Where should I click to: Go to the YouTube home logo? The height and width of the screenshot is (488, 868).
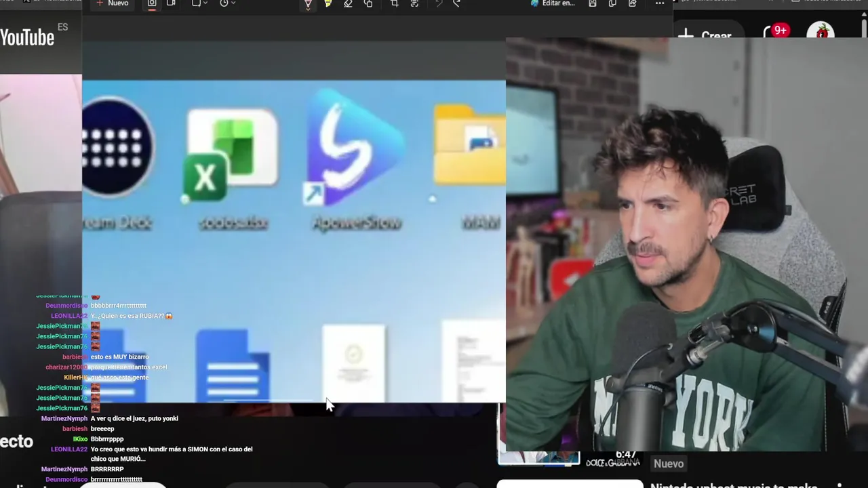pyautogui.click(x=27, y=37)
